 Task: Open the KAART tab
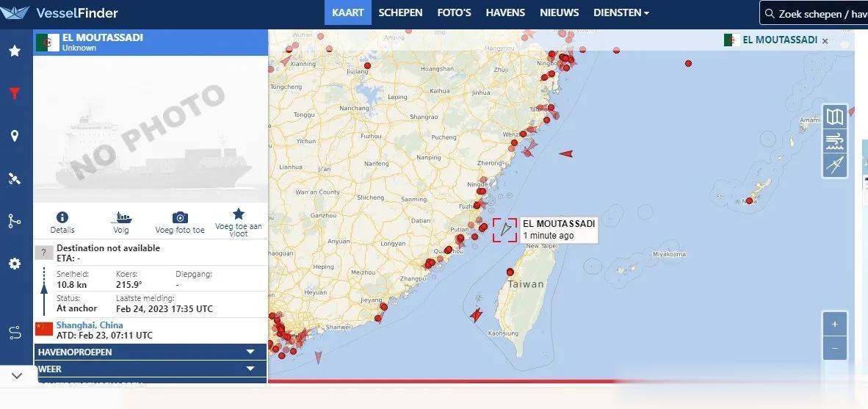tap(347, 12)
